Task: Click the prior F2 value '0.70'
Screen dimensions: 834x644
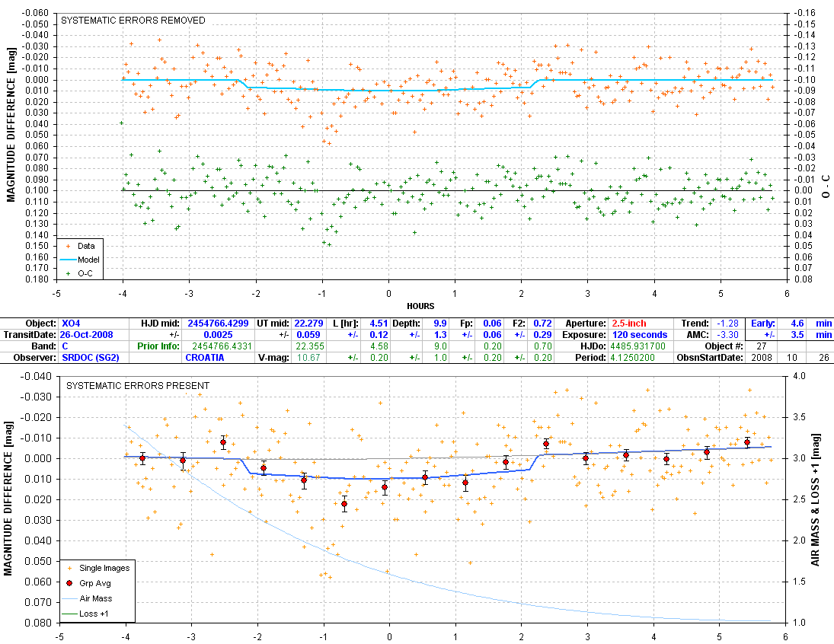Action: pyautogui.click(x=542, y=346)
